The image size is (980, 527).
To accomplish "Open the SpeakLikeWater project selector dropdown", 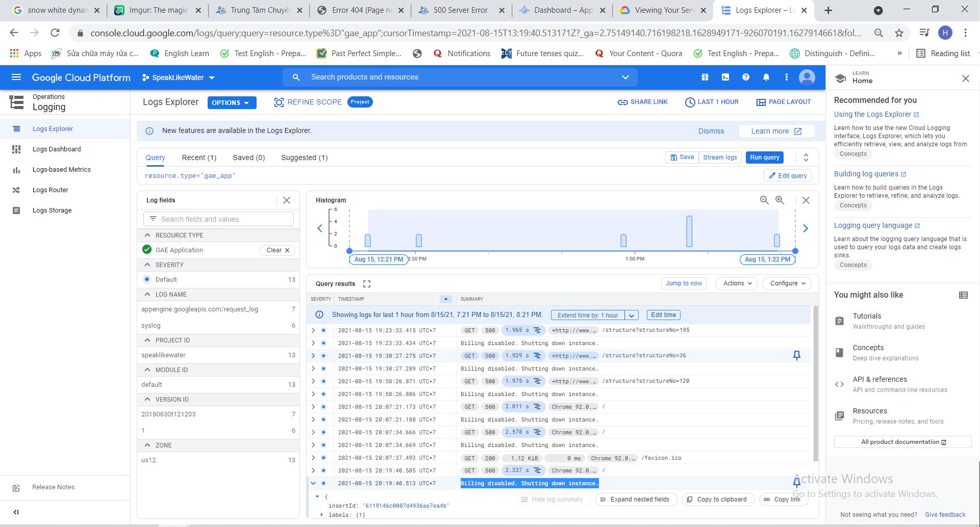I will (179, 77).
